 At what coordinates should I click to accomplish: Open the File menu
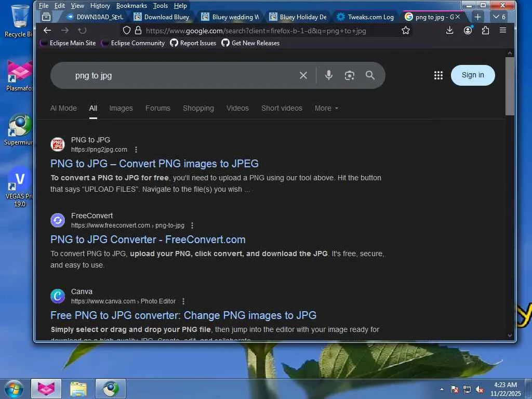[44, 6]
